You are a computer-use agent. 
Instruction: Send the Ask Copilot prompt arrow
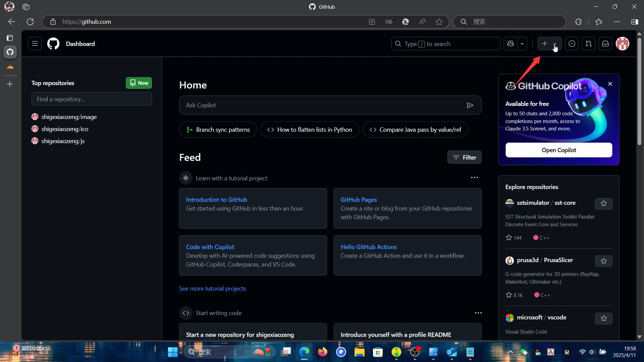[x=470, y=105]
